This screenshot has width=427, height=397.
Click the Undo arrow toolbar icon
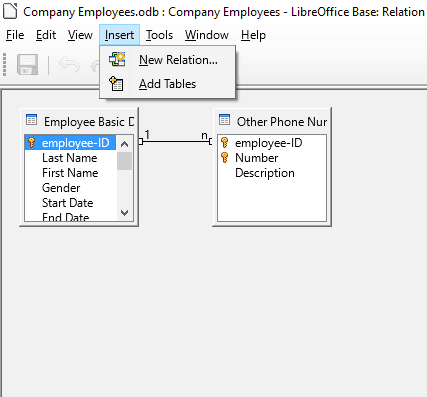click(69, 64)
